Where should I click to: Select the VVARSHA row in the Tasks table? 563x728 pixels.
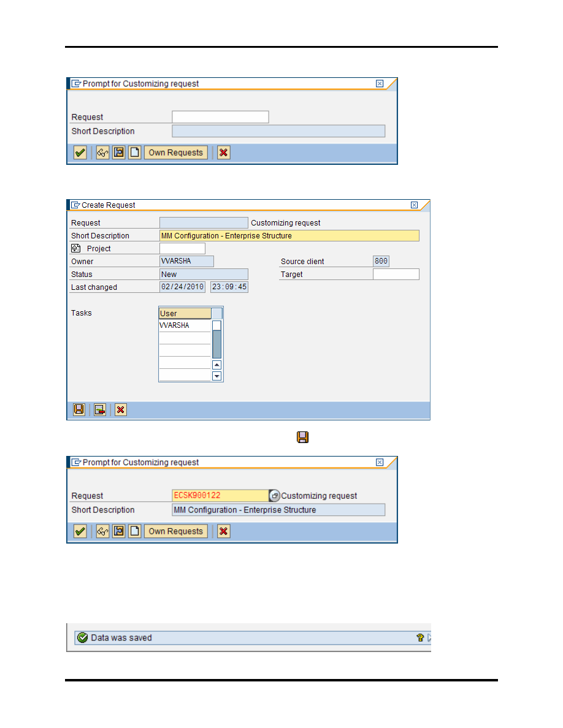click(184, 326)
